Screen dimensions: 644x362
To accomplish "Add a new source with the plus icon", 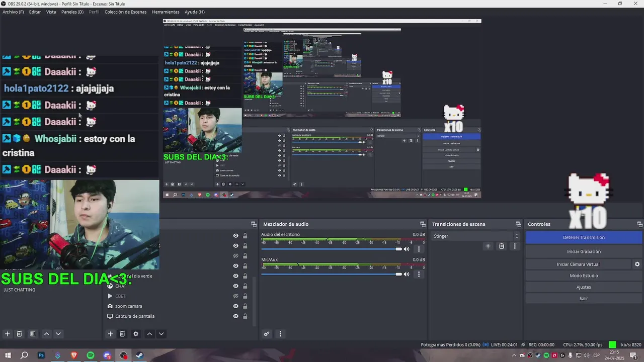I will click(110, 334).
